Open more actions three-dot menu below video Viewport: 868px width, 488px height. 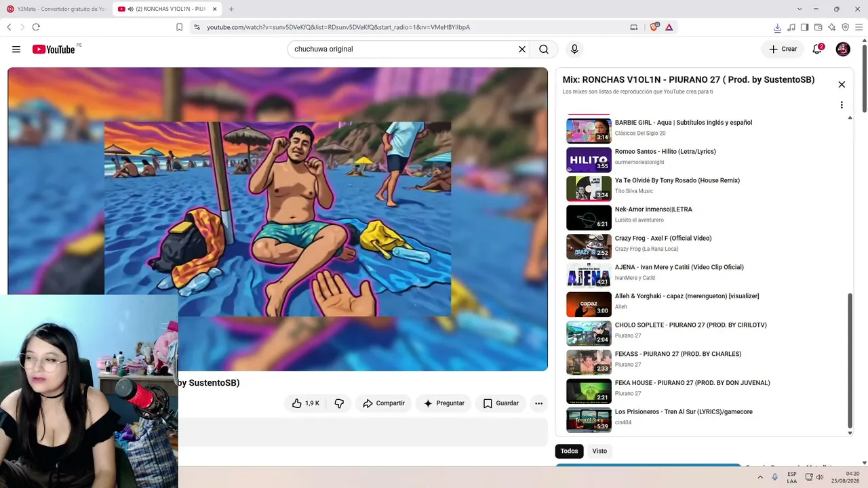(538, 403)
